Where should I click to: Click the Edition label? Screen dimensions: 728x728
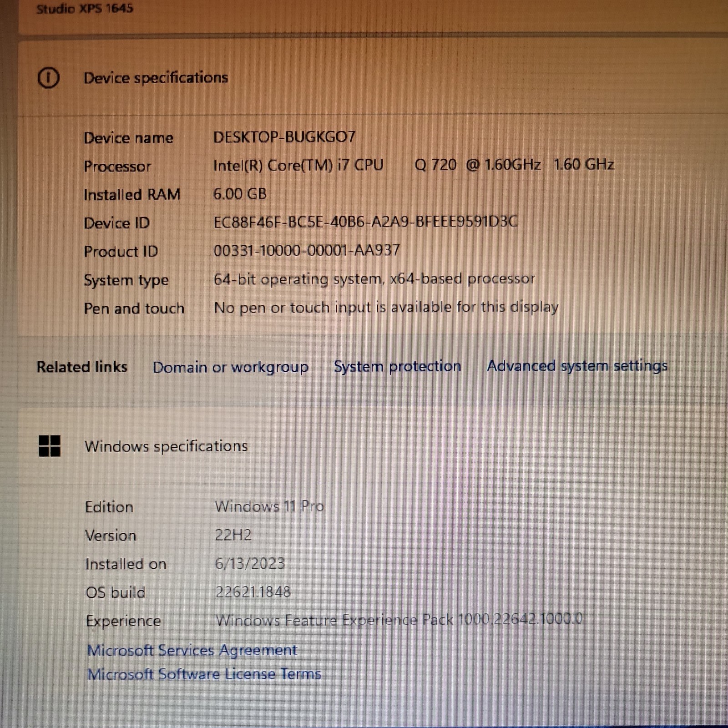109,507
